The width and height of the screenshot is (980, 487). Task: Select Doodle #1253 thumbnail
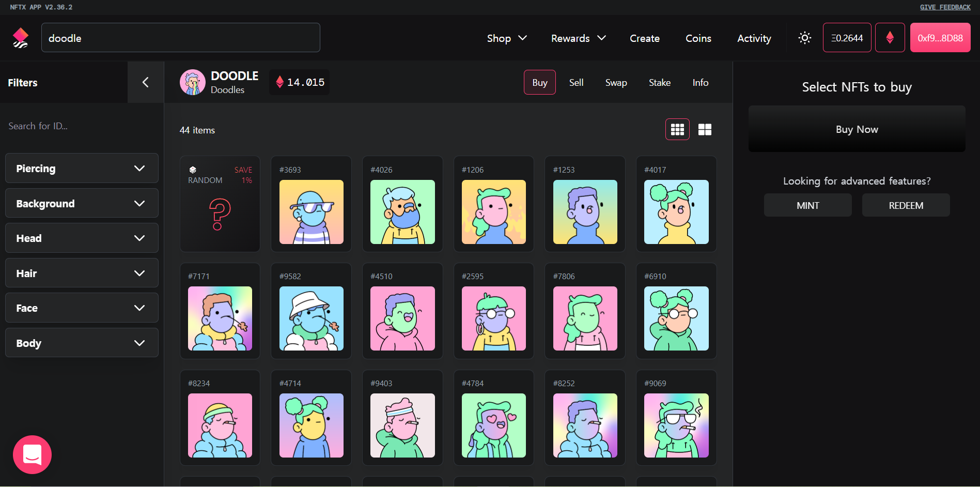tap(585, 212)
